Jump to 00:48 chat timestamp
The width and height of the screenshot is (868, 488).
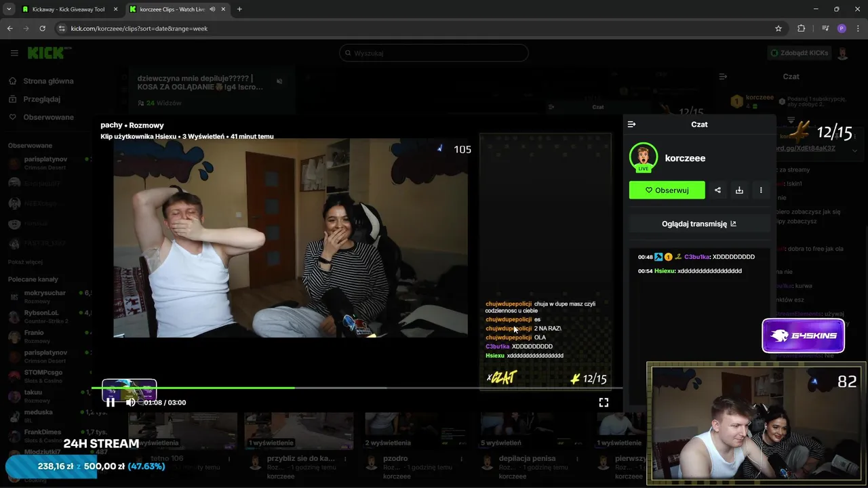pyautogui.click(x=645, y=257)
